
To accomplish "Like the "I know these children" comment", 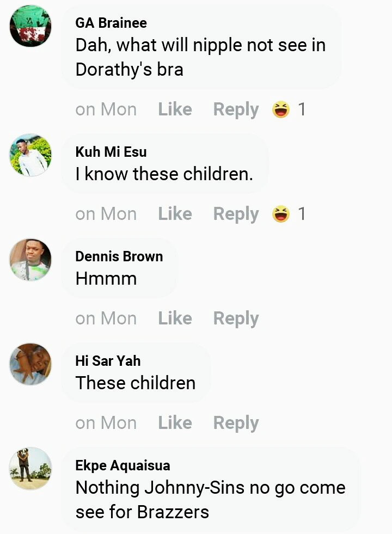I will point(175,214).
